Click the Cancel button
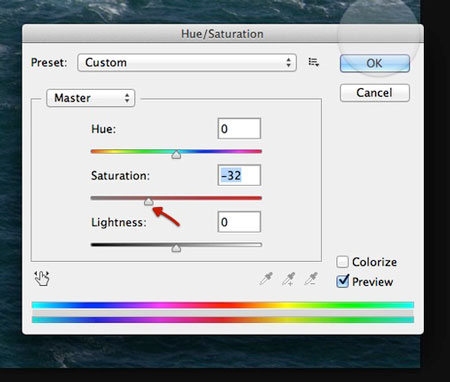450x382 pixels. [x=375, y=93]
